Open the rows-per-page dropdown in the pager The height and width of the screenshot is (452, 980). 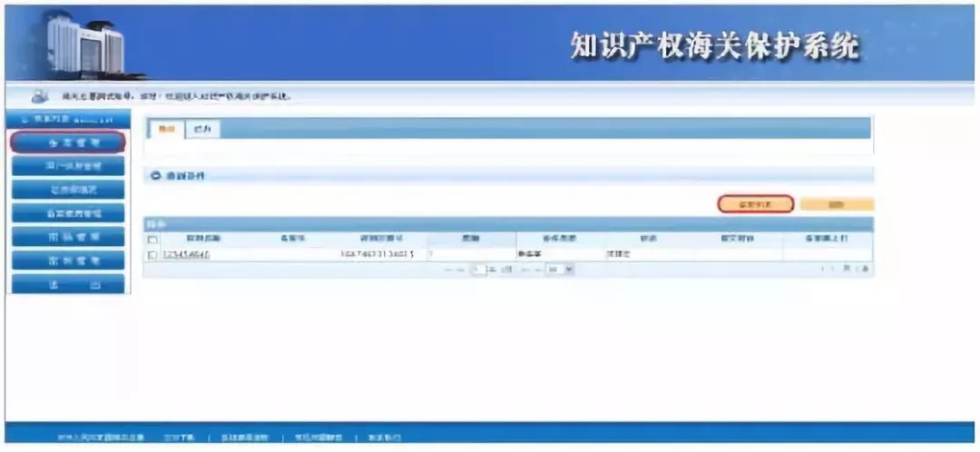559,270
